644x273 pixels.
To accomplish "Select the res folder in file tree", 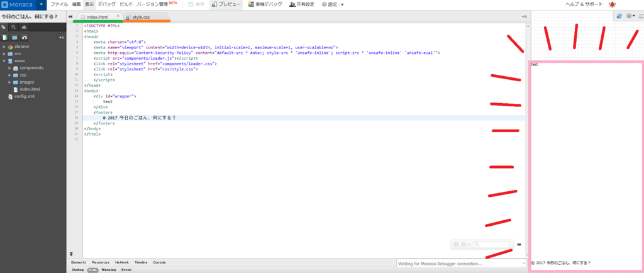I will pyautogui.click(x=18, y=53).
